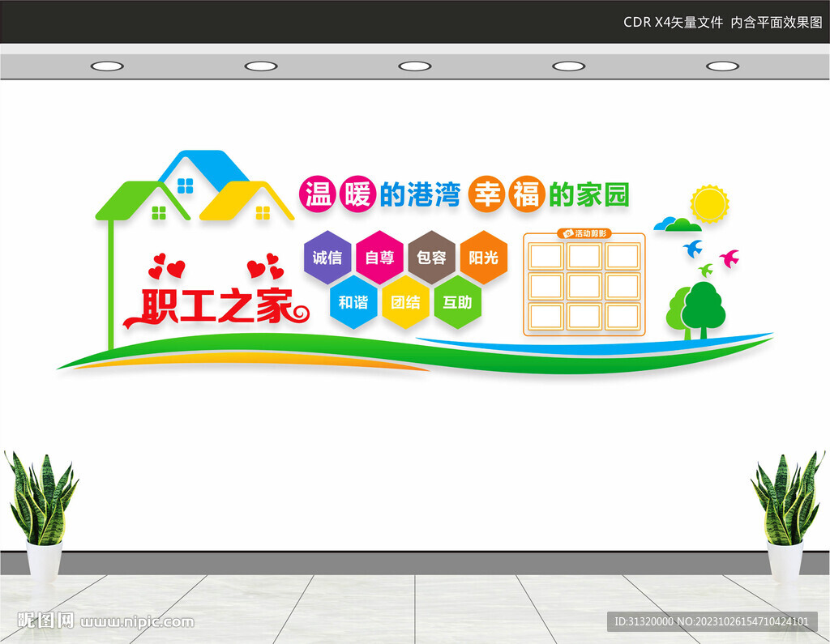830x644 pixels.
Task: Select the pink bird
Action: [x=729, y=258]
